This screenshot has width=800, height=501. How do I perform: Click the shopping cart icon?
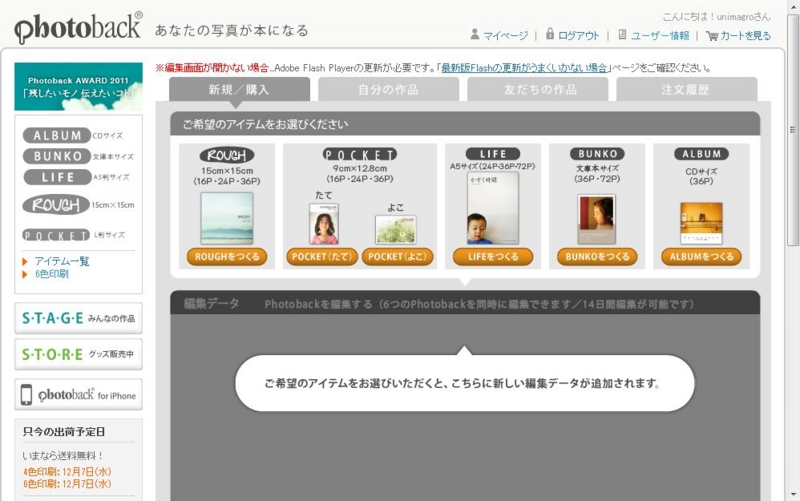click(x=712, y=36)
